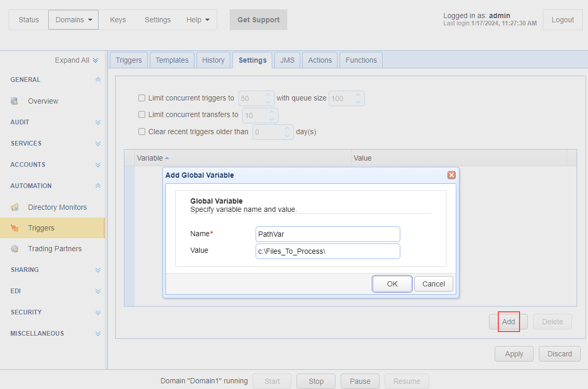The height and width of the screenshot is (389, 588).
Task: Open the Help dropdown menu
Action: click(x=198, y=20)
